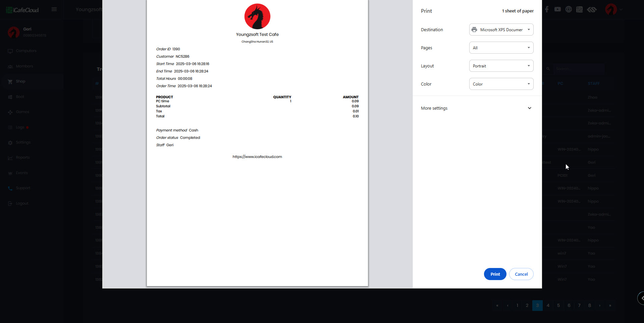Focus the Search input above the table
Viewport: 644px width, 323px height.
[579, 69]
